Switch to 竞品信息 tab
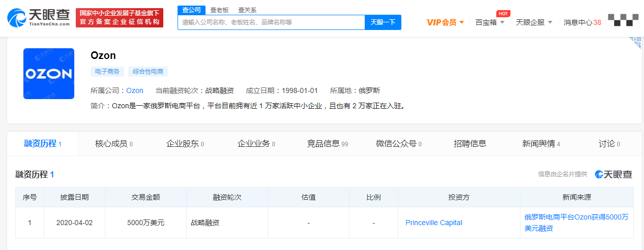This screenshot has width=644, height=250. click(328, 144)
